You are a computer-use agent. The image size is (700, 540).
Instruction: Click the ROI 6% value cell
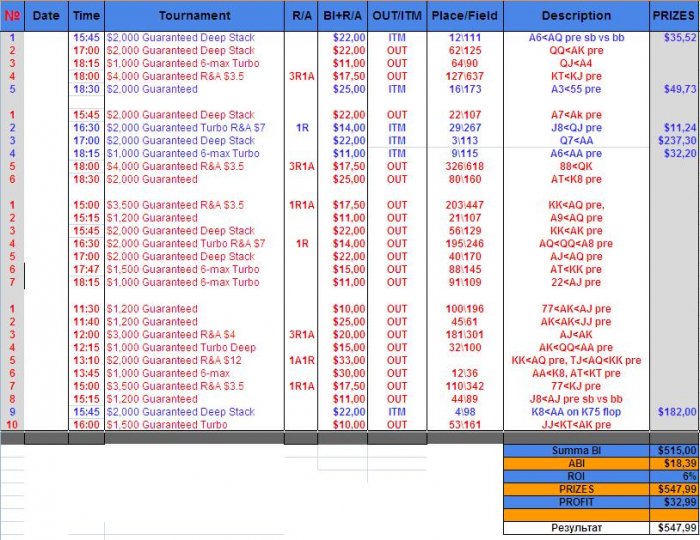[674, 476]
